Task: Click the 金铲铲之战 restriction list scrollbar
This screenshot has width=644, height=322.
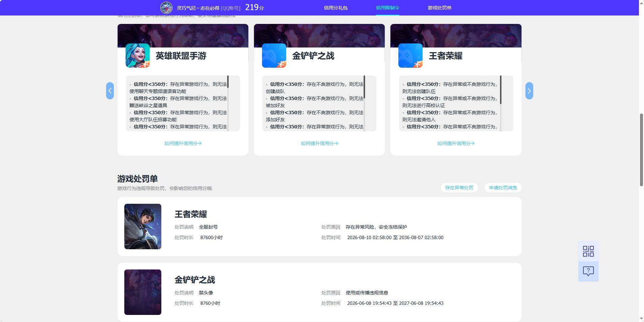Action: coord(364,87)
